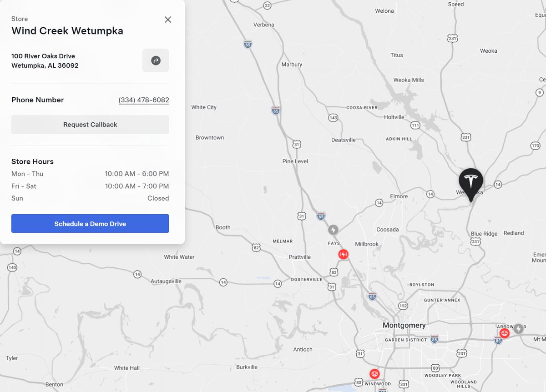Select the red service marker near Arrowhead
Viewport: 546px width, 392px height.
point(504,333)
